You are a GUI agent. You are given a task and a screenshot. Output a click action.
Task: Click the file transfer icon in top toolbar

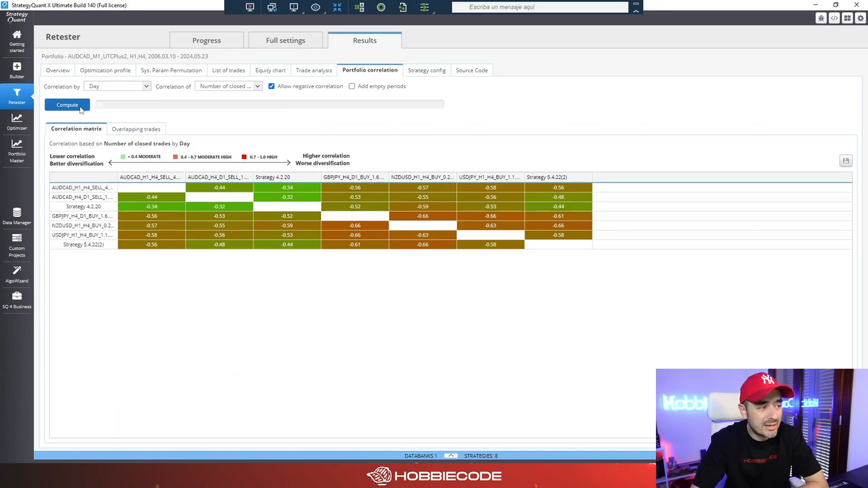[403, 7]
